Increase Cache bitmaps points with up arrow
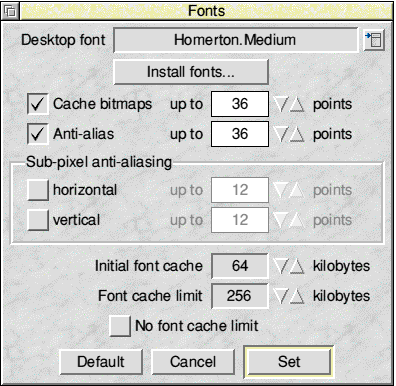 [297, 104]
